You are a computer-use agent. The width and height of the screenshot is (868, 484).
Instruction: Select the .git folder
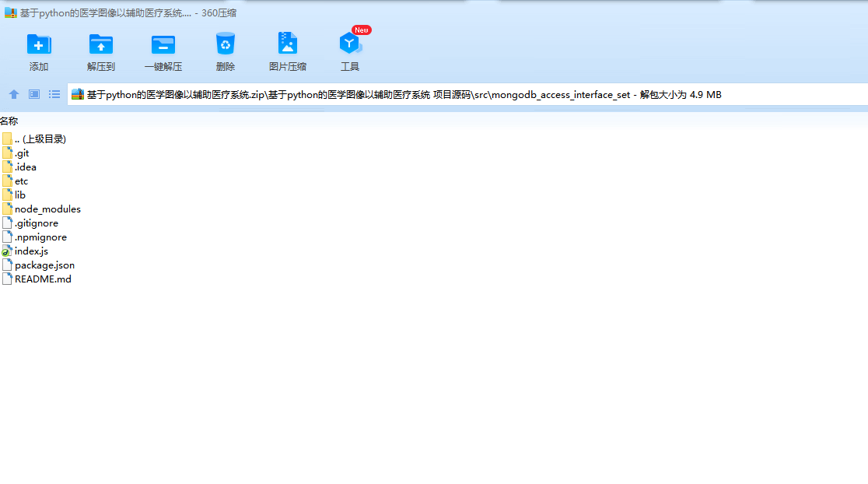(x=16, y=153)
